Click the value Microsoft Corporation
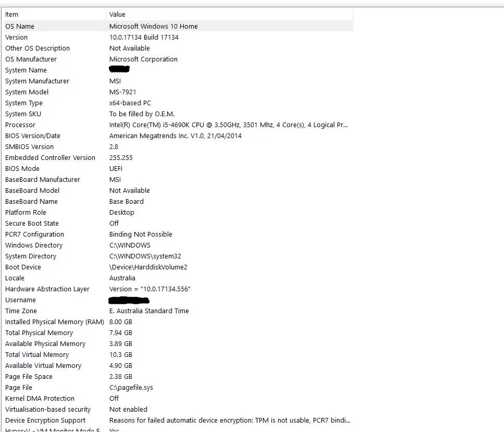The height and width of the screenshot is (432, 504). pyautogui.click(x=143, y=59)
